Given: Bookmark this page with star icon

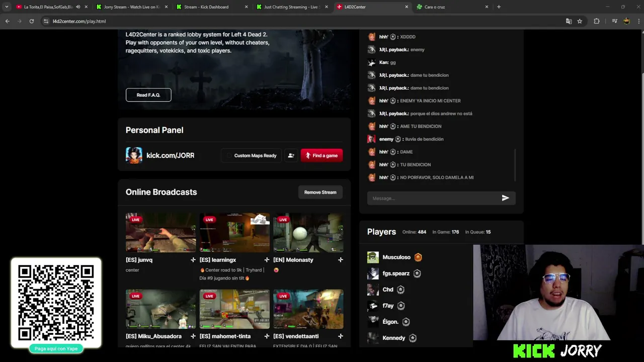Looking at the screenshot, I should click(580, 21).
